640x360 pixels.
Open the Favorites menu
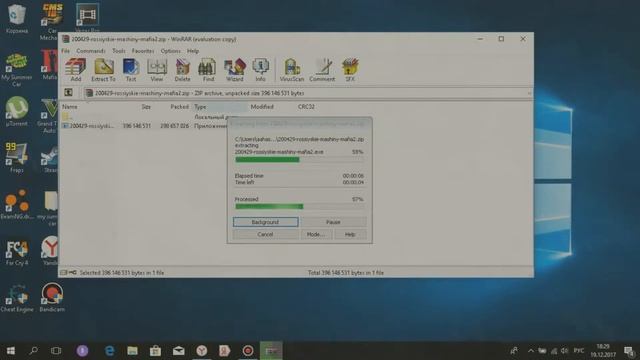tap(143, 51)
